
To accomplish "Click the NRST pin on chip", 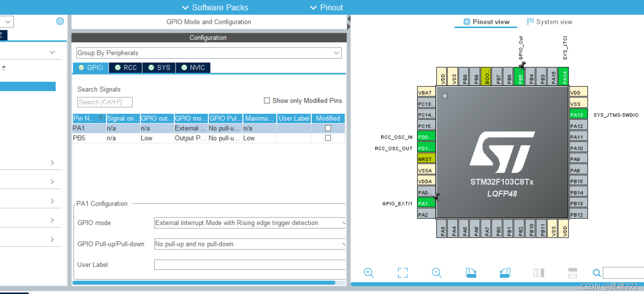I will 426,159.
